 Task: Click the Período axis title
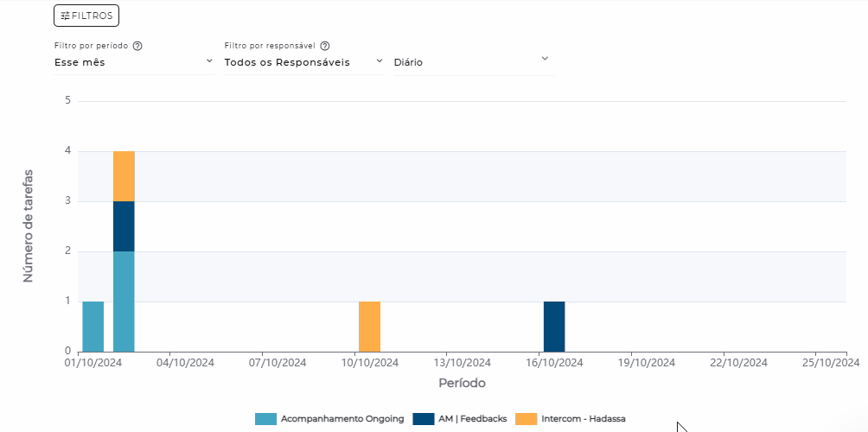463,383
